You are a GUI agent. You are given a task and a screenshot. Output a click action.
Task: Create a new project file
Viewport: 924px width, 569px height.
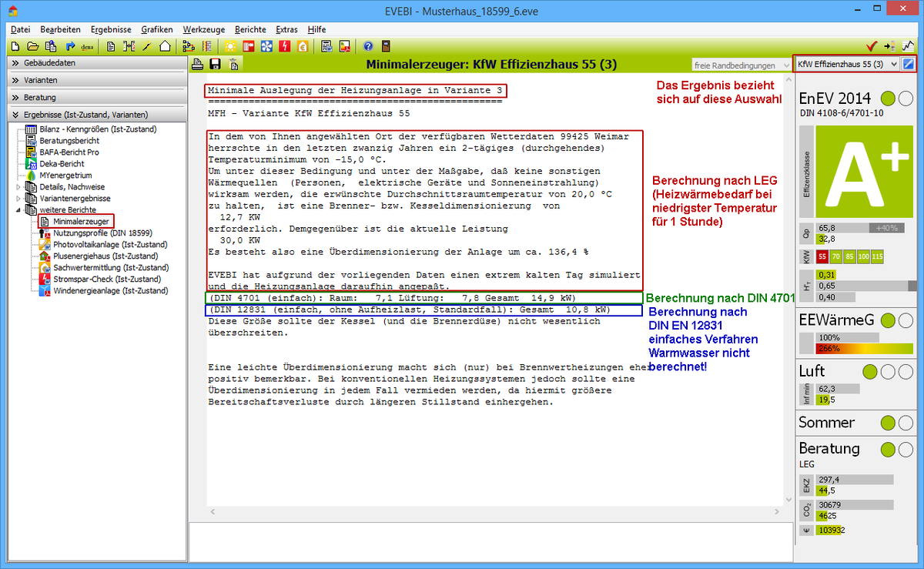click(x=14, y=46)
